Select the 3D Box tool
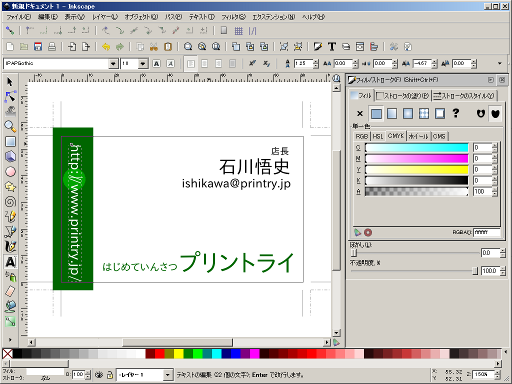 10,157
